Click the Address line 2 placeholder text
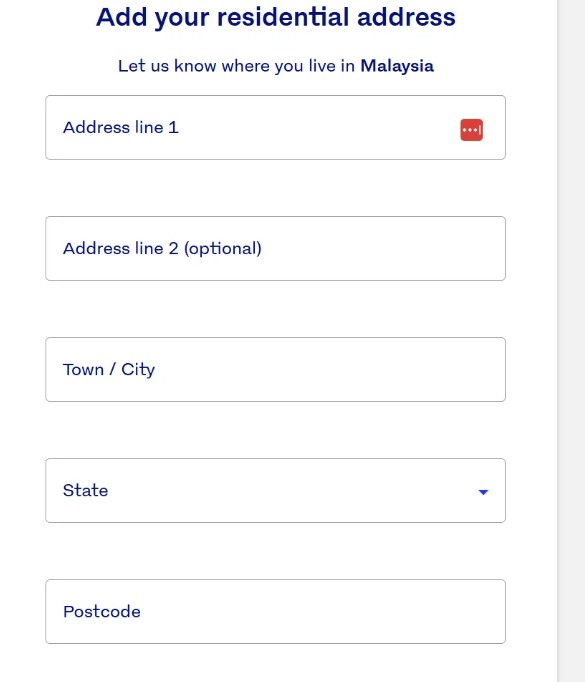The image size is (585, 682). coord(162,248)
